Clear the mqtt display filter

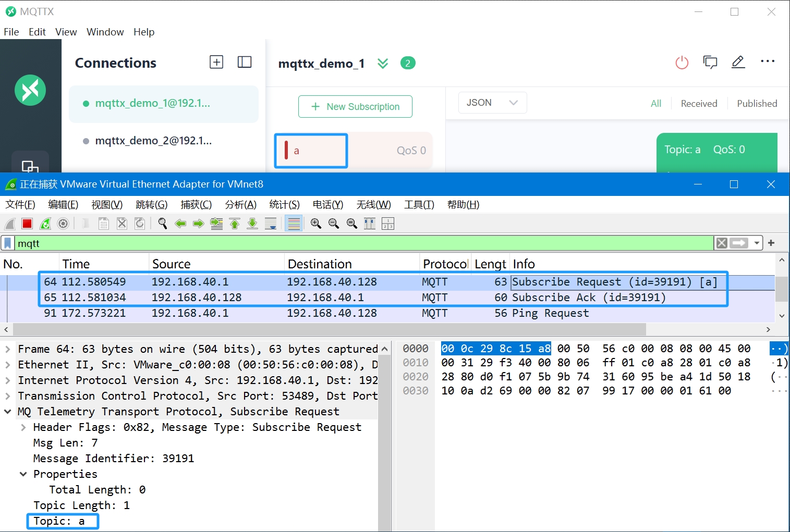(722, 243)
